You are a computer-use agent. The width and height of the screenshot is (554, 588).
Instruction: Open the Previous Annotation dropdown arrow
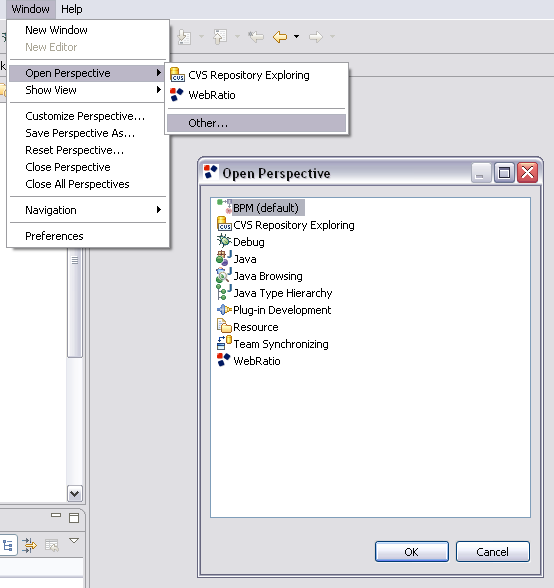pyautogui.click(x=237, y=37)
